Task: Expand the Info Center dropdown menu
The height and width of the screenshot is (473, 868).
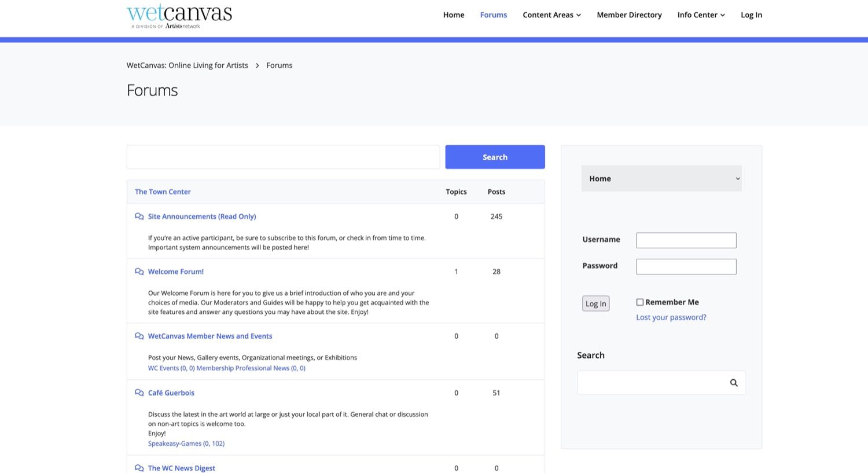Action: tap(701, 15)
